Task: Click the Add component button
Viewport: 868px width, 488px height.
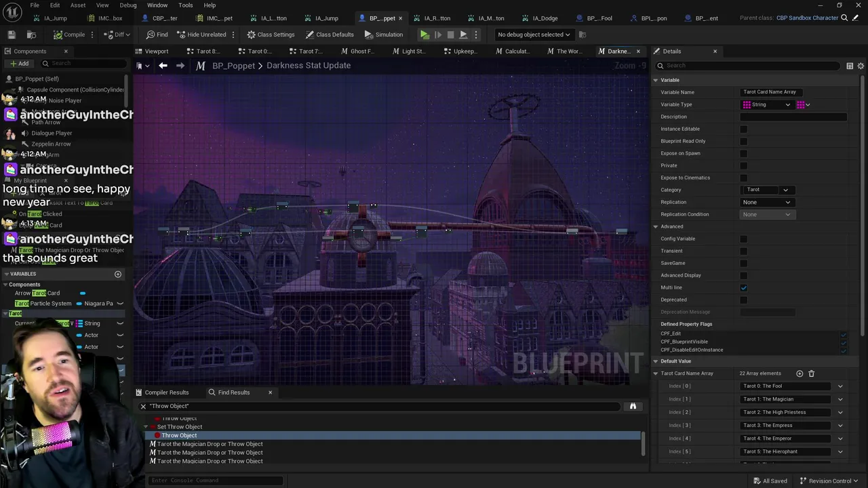Action: (x=19, y=64)
